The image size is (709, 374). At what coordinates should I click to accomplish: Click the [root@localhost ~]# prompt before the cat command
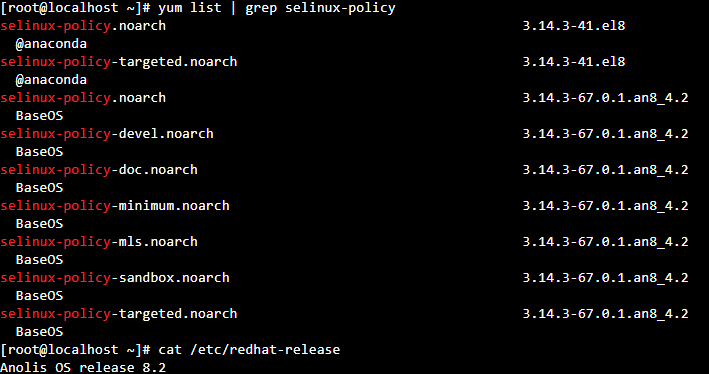click(x=75, y=350)
